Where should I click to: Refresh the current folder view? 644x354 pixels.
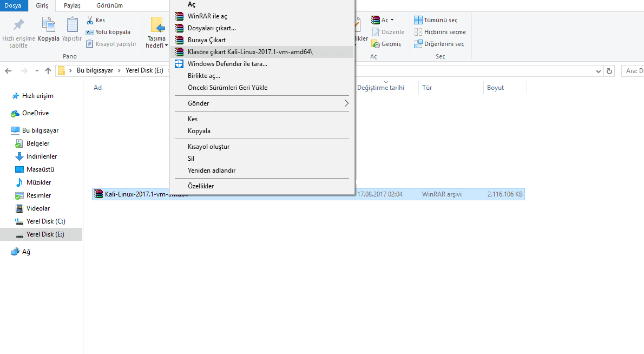[609, 71]
